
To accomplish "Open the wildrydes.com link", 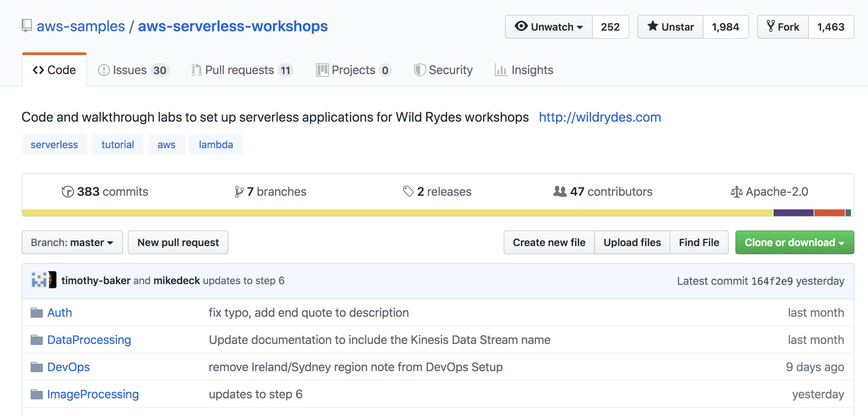I will (600, 117).
